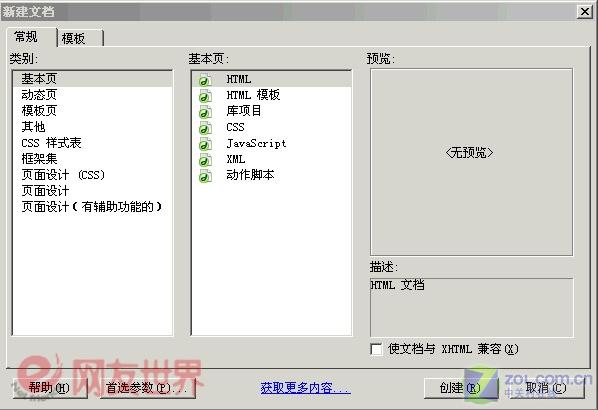This screenshot has height=410, width=598.
Task: Choose 框架集 in category list
Action: (x=39, y=159)
